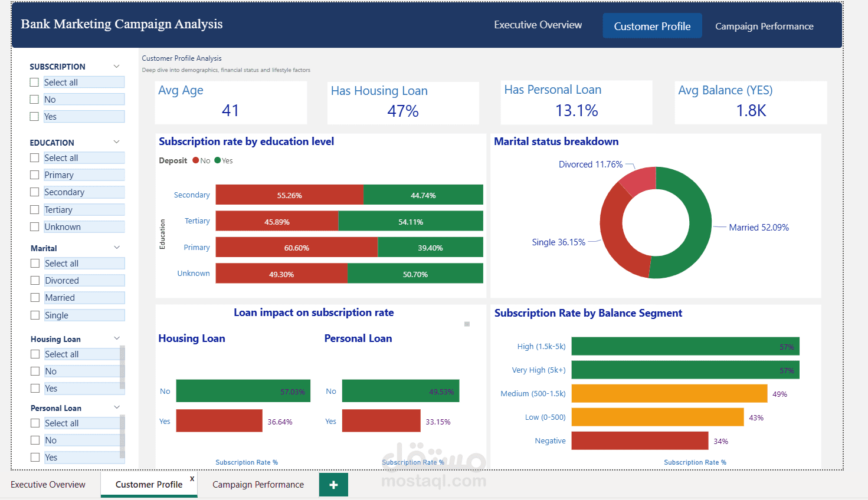
Task: Click the Bank Marketing Campaign Analysis title
Action: pos(122,24)
